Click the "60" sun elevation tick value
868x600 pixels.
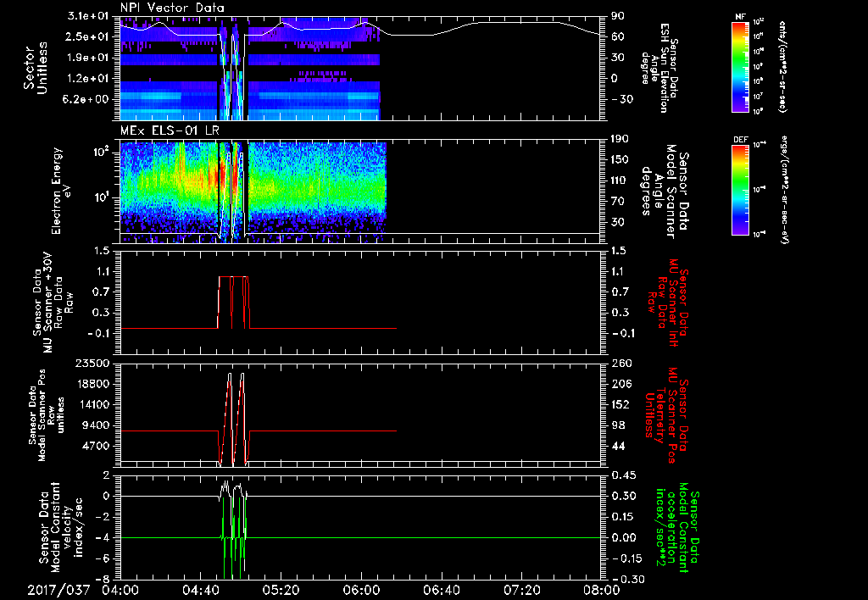point(618,36)
